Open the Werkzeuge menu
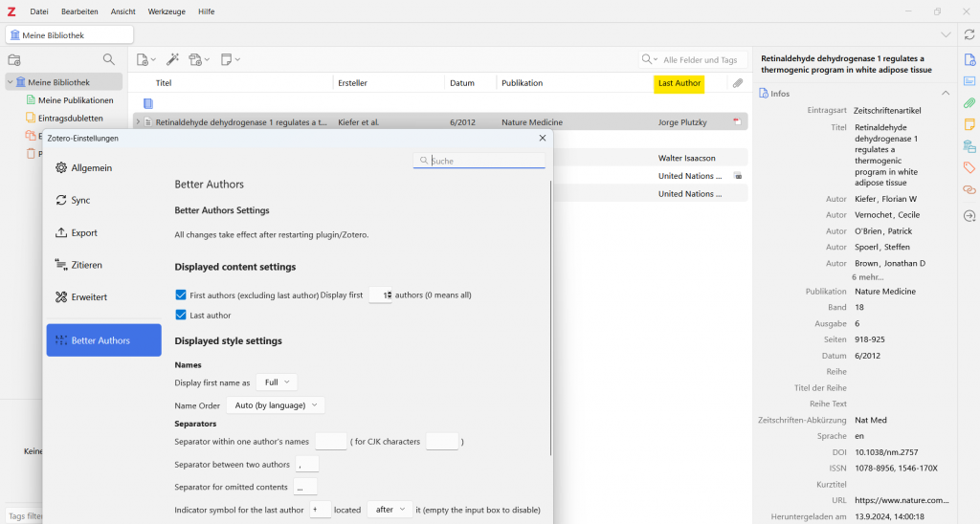Viewport: 980px width, 524px height. (x=167, y=11)
